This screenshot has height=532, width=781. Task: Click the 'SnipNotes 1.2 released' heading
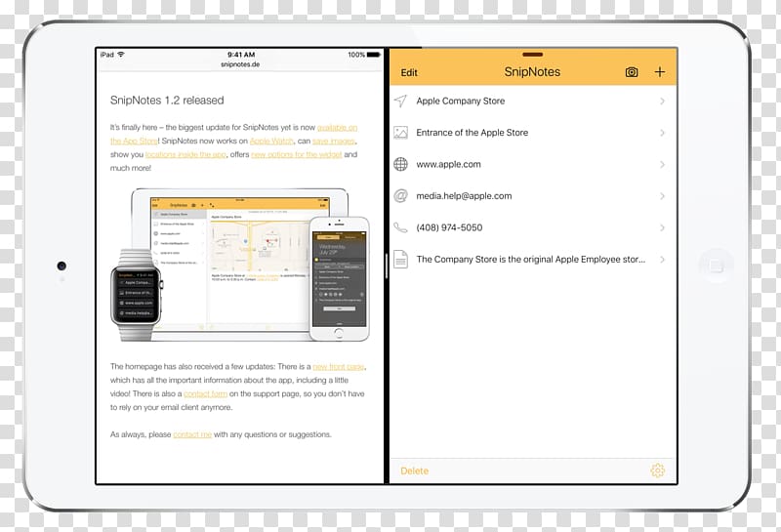[x=167, y=101]
